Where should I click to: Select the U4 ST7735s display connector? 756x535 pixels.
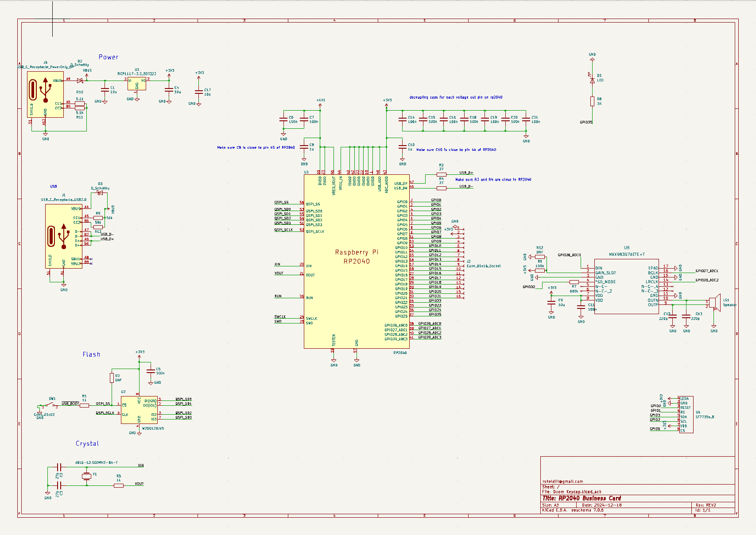pos(686,415)
